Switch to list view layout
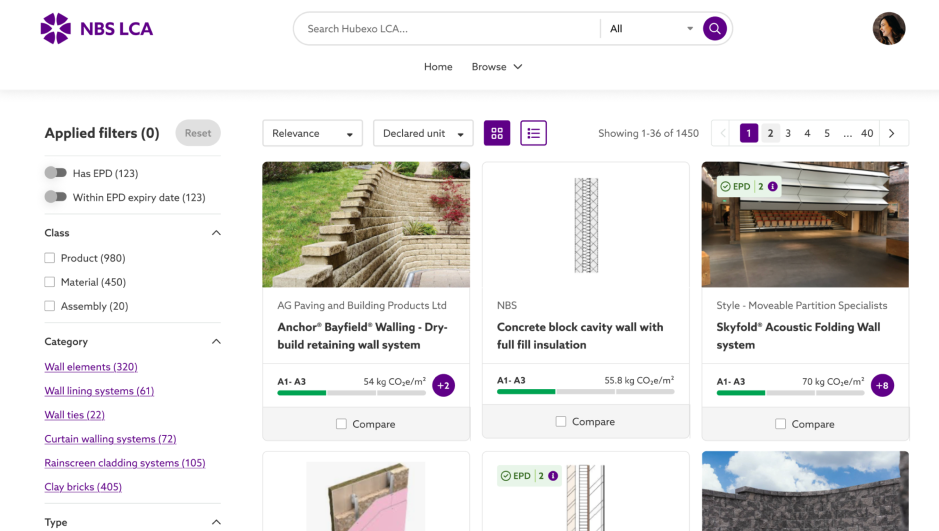This screenshot has width=939, height=531. 534,133
